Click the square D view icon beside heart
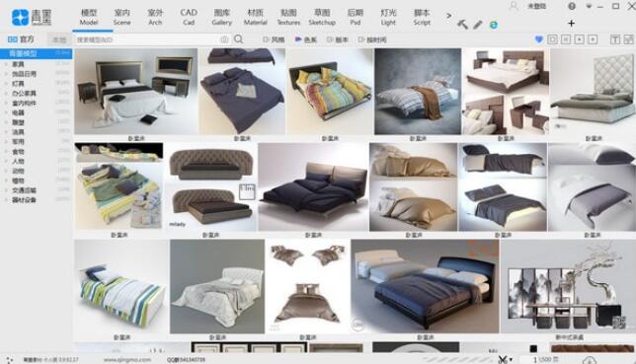This screenshot has width=636, height=364. 552,39
